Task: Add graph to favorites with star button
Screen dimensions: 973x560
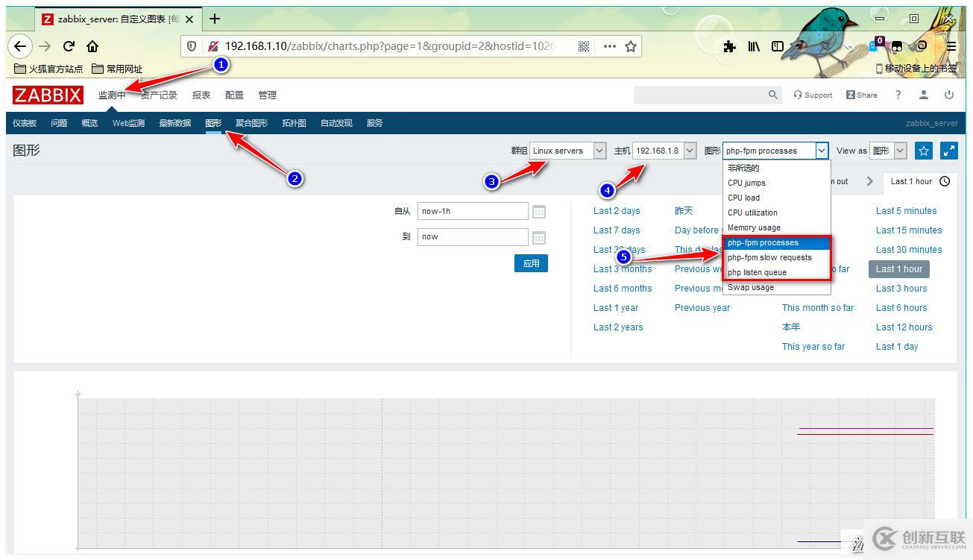Action: tap(923, 151)
